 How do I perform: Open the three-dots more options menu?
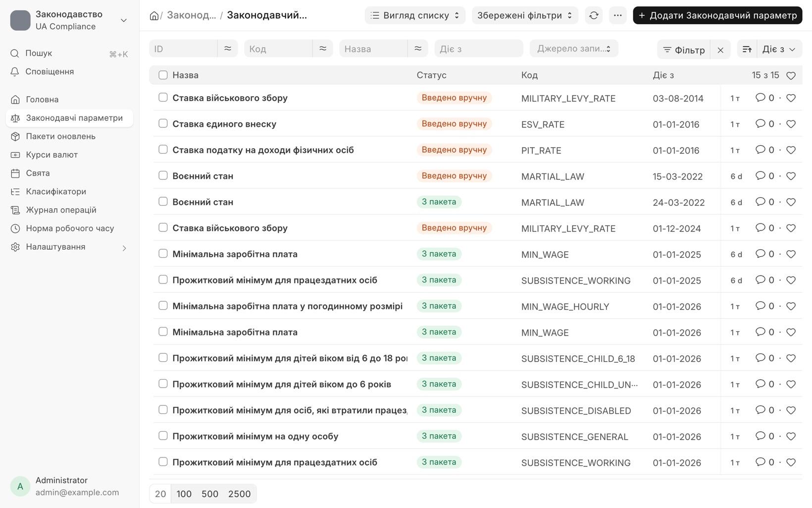tap(617, 15)
